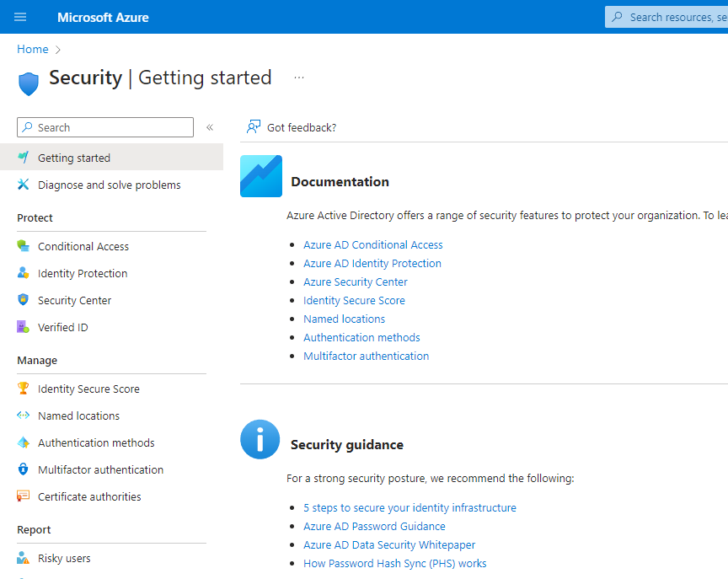Open the hamburger portal menu
This screenshot has height=579, width=728.
point(20,17)
